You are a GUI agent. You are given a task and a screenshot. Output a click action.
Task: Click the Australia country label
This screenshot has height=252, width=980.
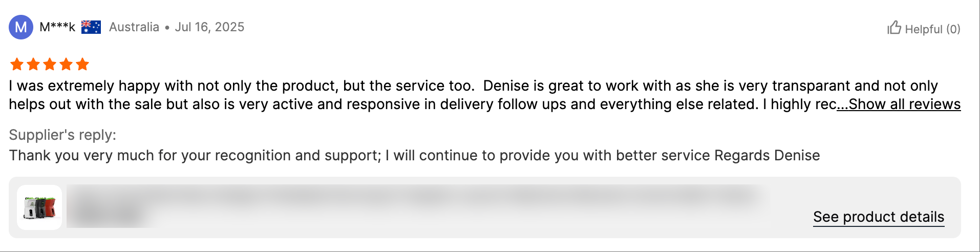(134, 27)
